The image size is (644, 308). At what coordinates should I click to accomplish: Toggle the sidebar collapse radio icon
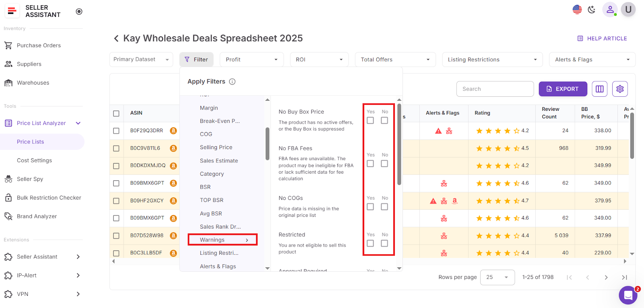click(x=79, y=11)
